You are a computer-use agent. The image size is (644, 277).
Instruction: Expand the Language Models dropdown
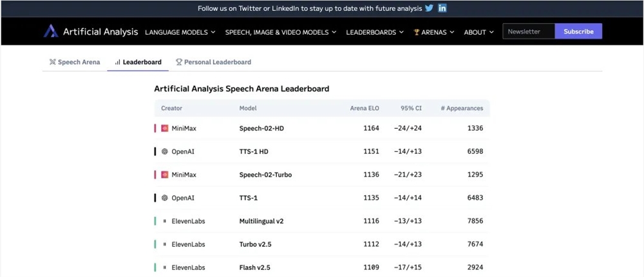(x=180, y=32)
